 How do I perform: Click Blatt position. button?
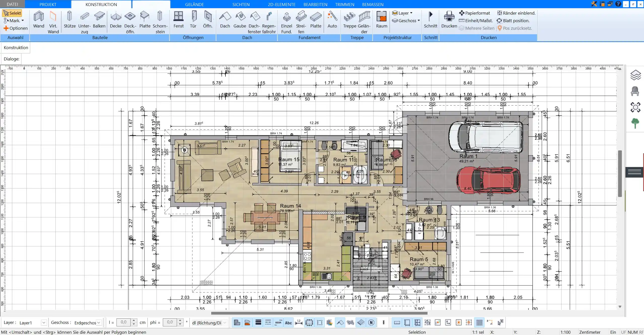coord(513,21)
